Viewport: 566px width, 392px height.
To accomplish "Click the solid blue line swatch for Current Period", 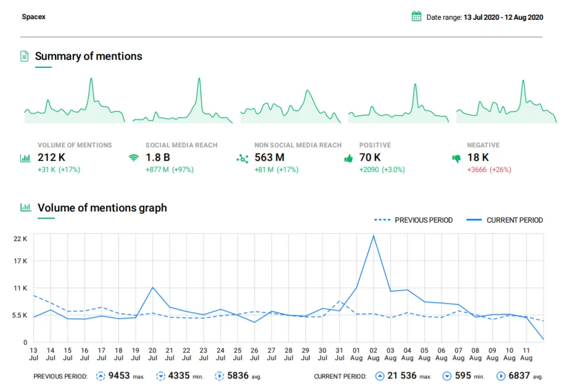I will tap(474, 220).
